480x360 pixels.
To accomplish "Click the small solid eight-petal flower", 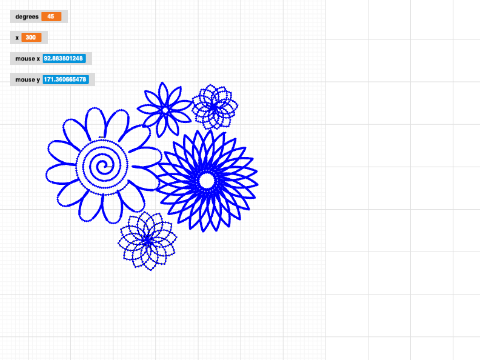I will pos(165,110).
